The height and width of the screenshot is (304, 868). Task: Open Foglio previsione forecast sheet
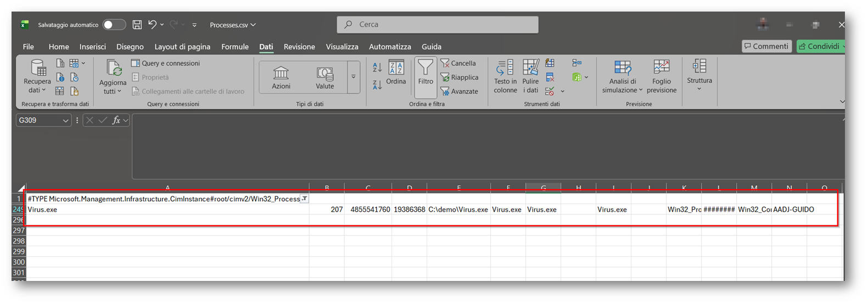pos(661,76)
